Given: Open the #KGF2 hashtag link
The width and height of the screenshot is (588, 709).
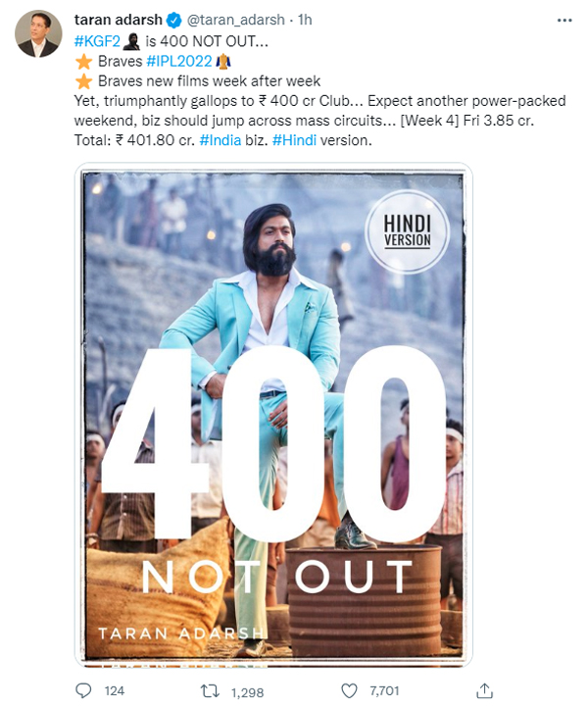Looking at the screenshot, I should 97,41.
